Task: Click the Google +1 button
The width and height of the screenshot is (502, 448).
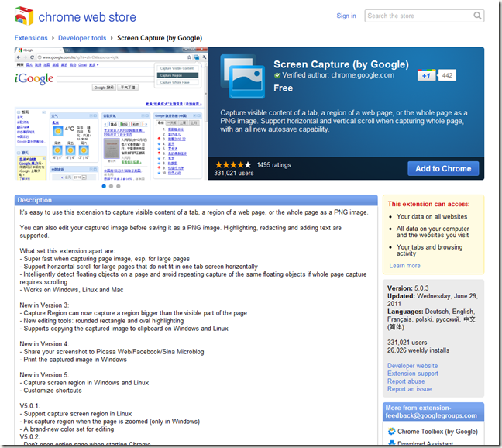Action: click(x=426, y=75)
